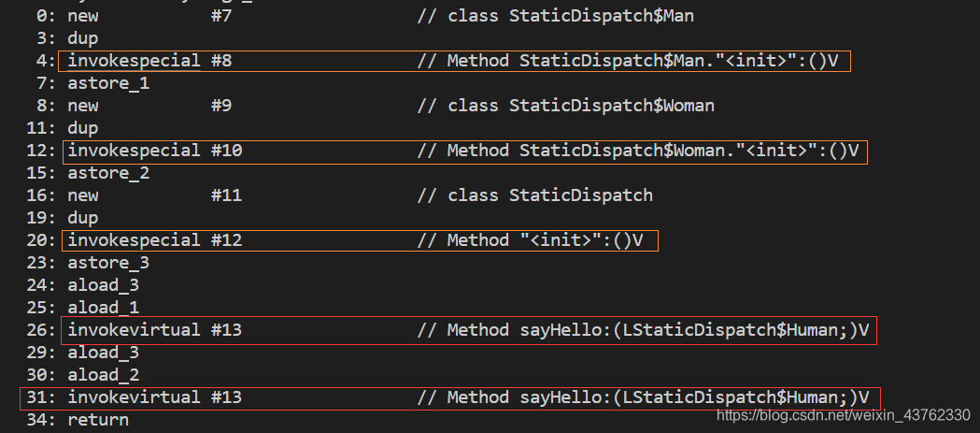The image size is (980, 433).
Task: Click the first invokevirtual #13 at offset 26
Action: click(154, 330)
